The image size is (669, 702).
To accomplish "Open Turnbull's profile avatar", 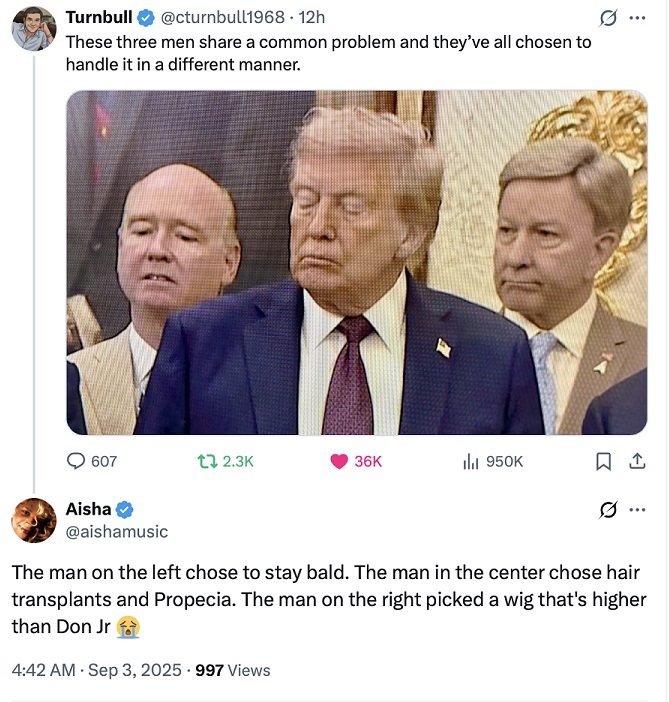I will tap(34, 29).
